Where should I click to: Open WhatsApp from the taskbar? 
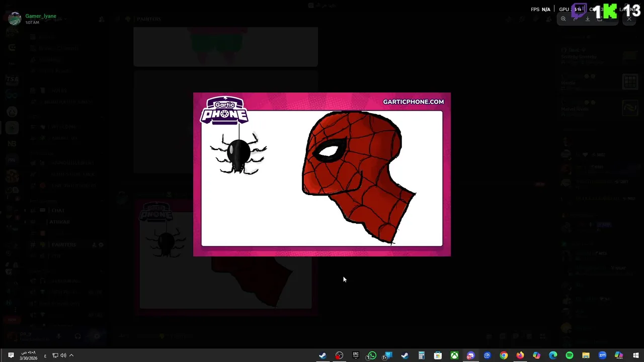coord(372,355)
